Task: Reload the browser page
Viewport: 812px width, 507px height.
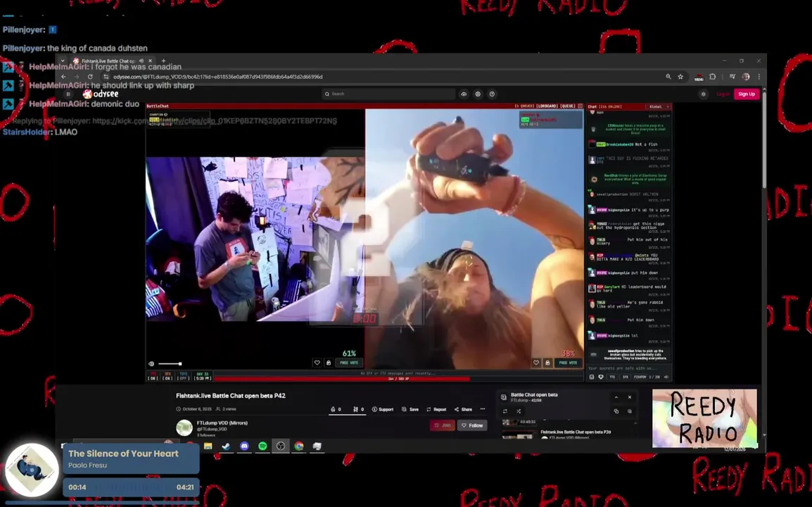Action: point(90,77)
